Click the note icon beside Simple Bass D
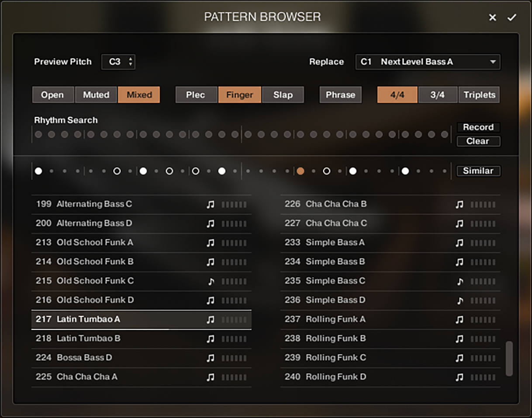This screenshot has height=418, width=532. (459, 300)
